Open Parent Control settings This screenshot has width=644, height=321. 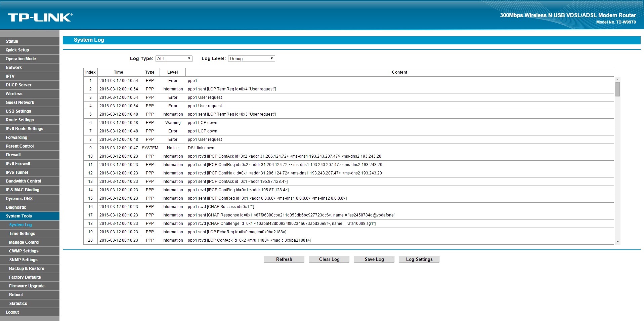click(30, 146)
